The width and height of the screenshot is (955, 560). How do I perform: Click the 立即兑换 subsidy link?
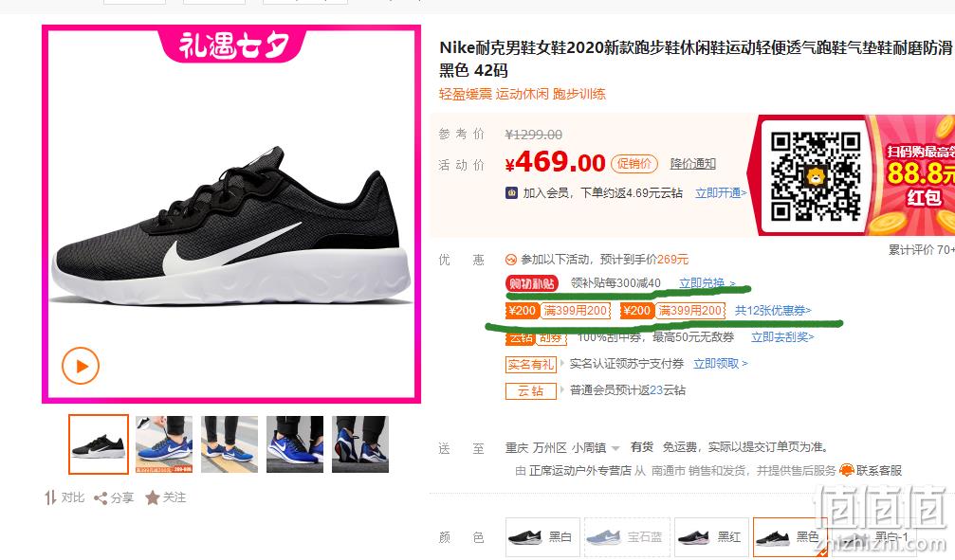tap(707, 283)
